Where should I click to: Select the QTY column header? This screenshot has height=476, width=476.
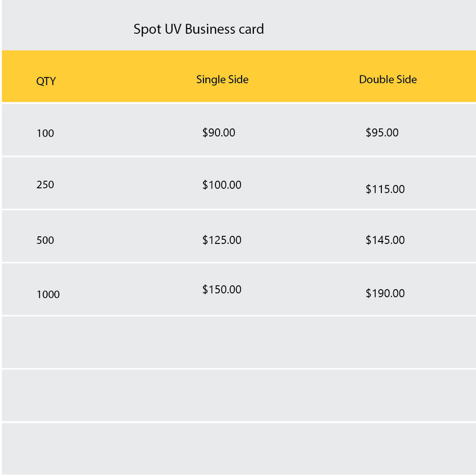[46, 81]
